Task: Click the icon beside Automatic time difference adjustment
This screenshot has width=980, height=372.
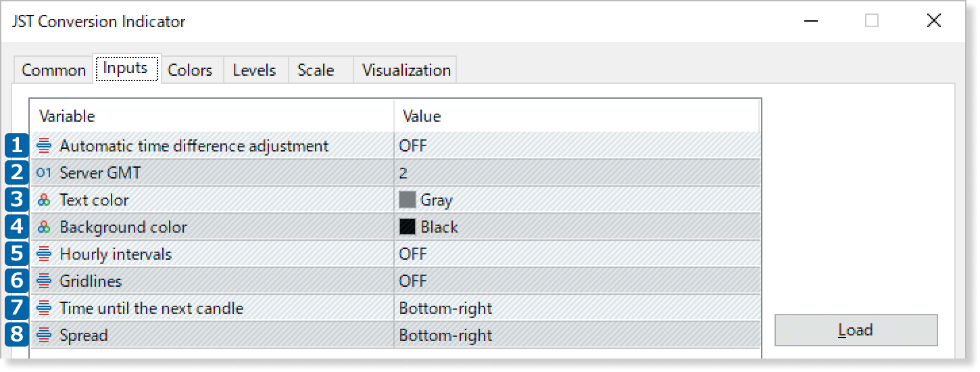Action: point(45,145)
